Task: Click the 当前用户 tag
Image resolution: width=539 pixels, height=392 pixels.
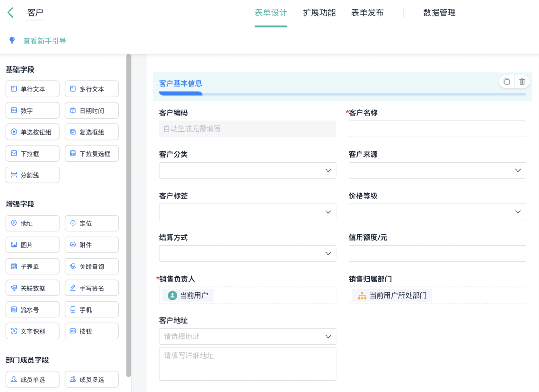Action: click(x=188, y=295)
